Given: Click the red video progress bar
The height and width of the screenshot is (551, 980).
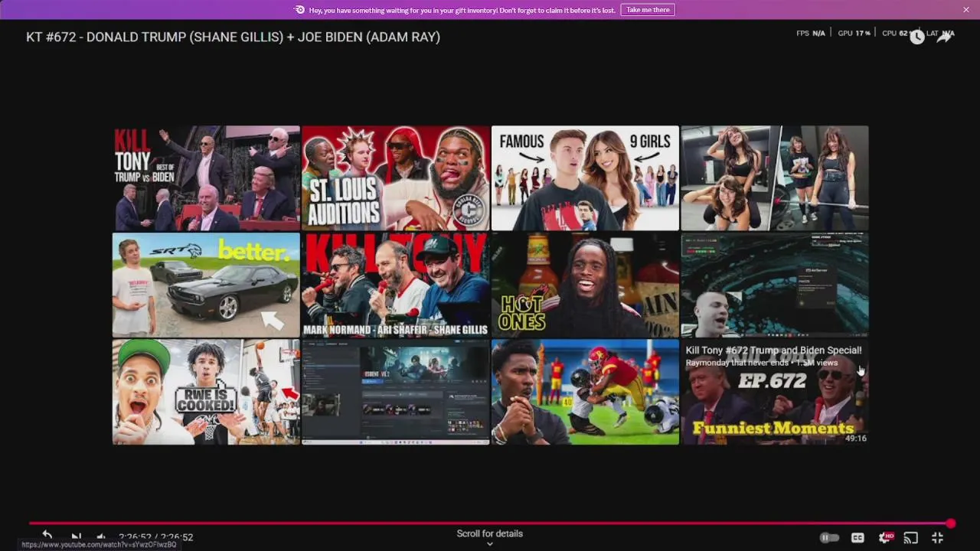Looking at the screenshot, I should click(489, 523).
